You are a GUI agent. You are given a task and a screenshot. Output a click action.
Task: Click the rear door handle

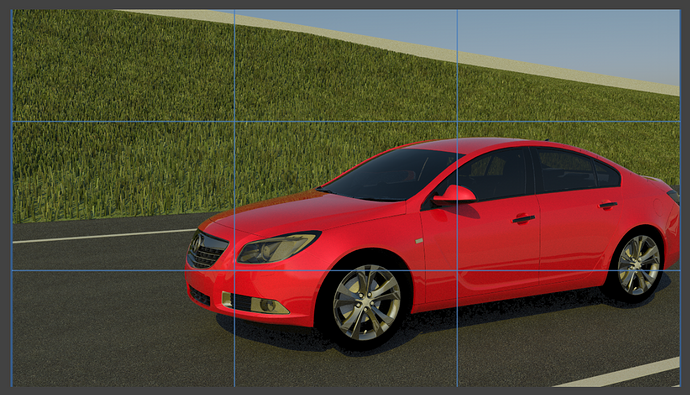(608, 205)
